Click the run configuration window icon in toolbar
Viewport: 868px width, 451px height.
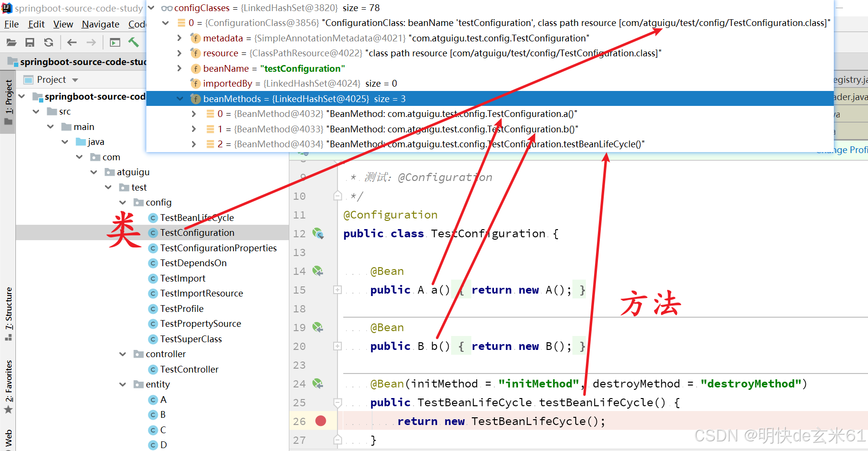[x=115, y=43]
